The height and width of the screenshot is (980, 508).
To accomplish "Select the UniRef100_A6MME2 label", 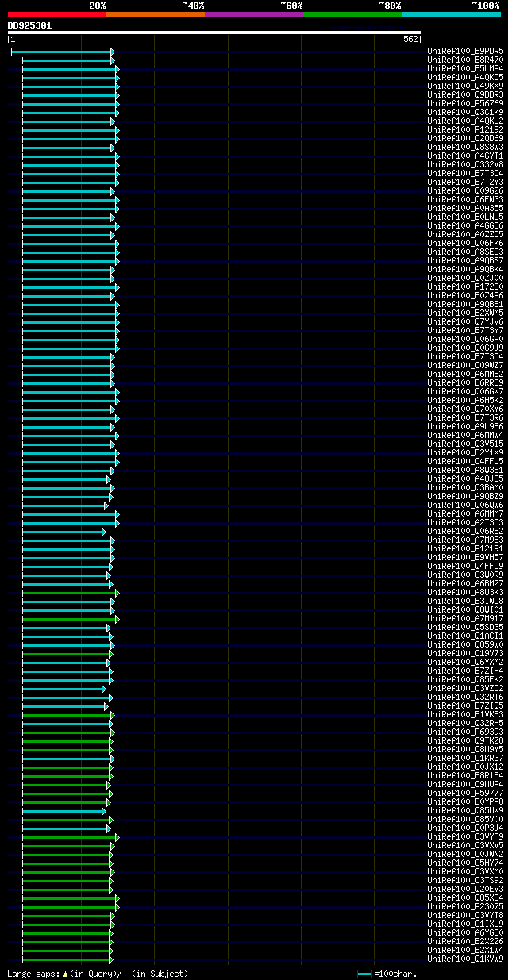I will tap(465, 374).
